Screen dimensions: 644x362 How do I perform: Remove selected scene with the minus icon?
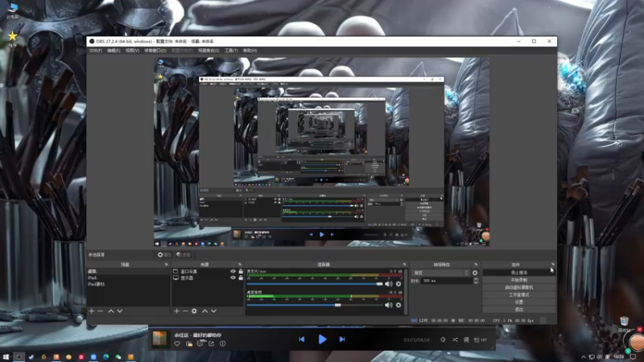coord(100,311)
